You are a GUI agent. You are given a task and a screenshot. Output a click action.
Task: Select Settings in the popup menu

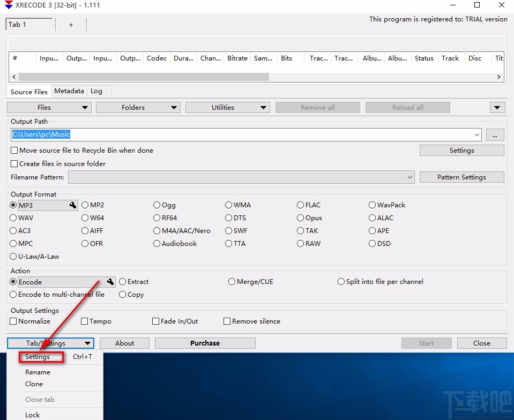[x=38, y=357]
